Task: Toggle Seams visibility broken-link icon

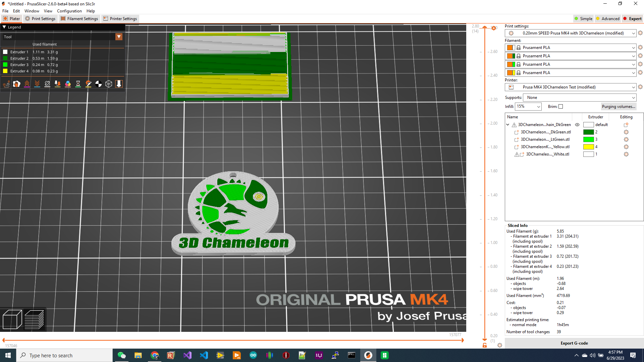Action: tap(47, 84)
